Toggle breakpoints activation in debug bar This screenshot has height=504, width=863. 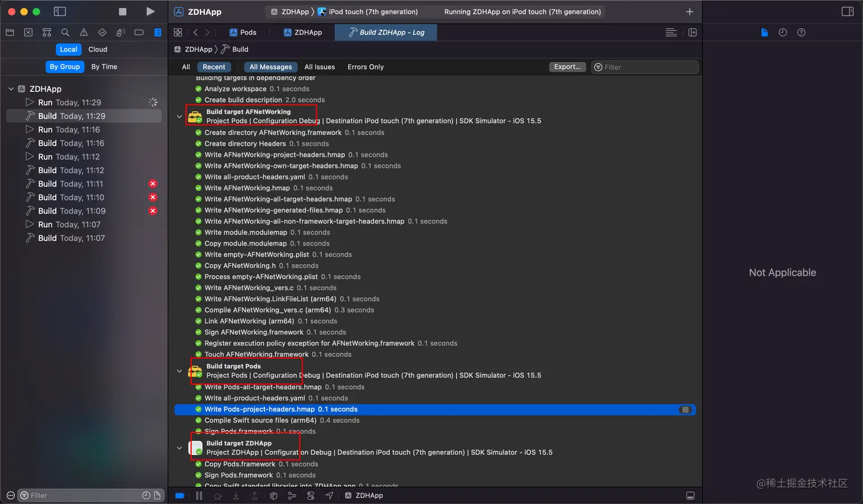(180, 495)
